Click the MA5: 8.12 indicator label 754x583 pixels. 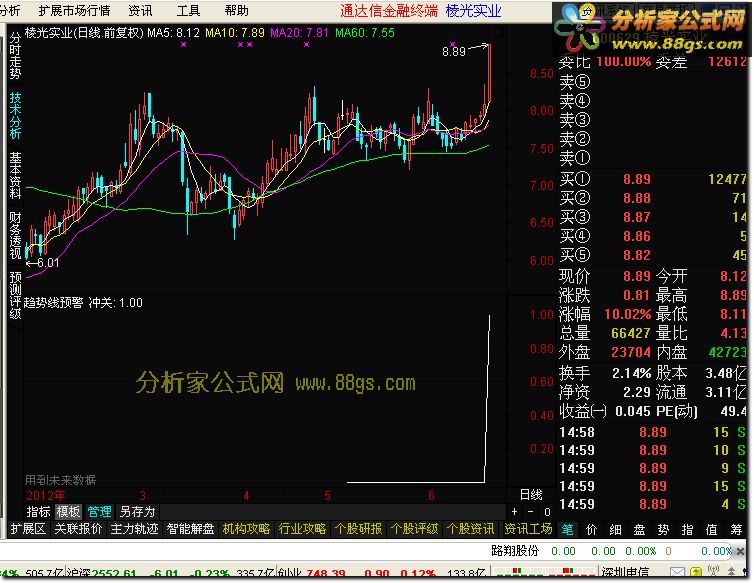click(173, 33)
